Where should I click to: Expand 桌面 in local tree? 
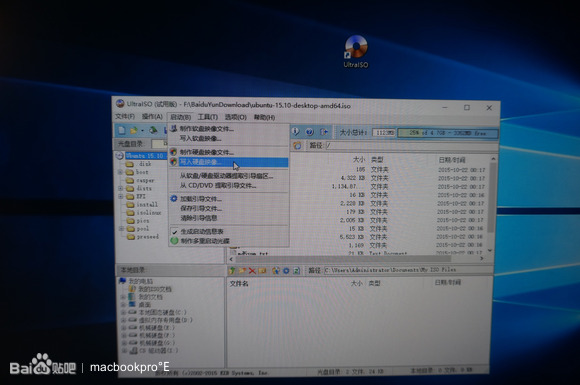(124, 305)
